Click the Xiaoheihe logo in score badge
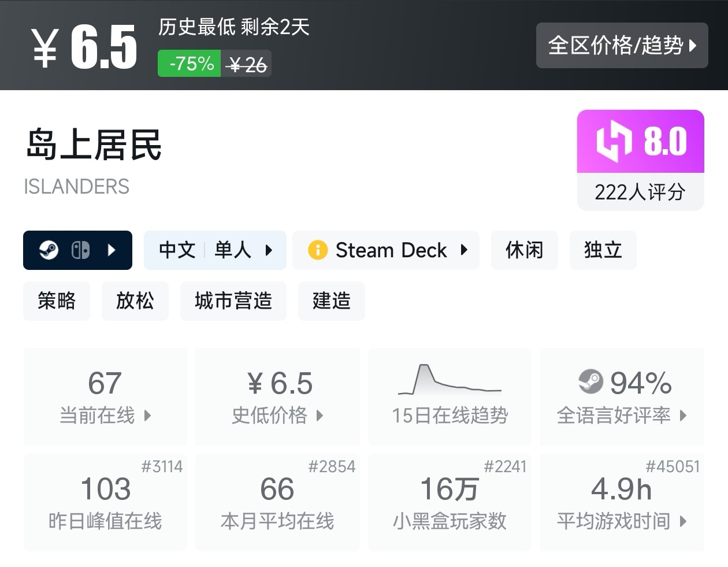 tap(614, 141)
